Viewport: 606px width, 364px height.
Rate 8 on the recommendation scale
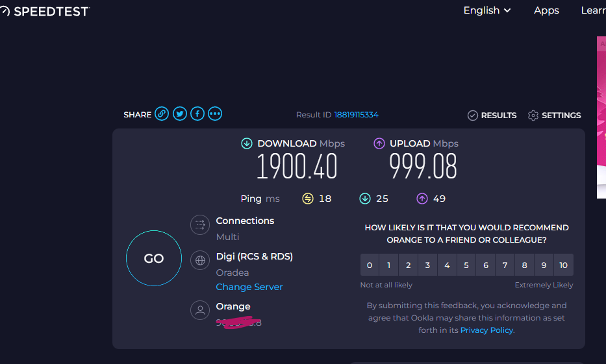tap(524, 265)
